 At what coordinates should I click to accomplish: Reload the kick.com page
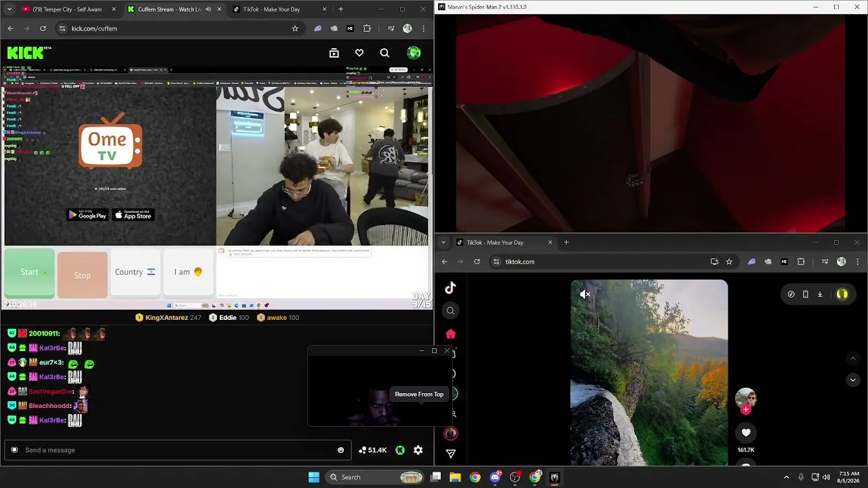coord(43,28)
